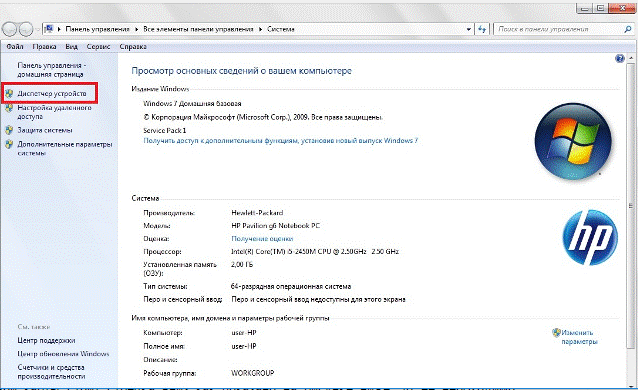The image size is (638, 390).
Task: Click the vertical scrollbar up arrow
Action: (631, 59)
